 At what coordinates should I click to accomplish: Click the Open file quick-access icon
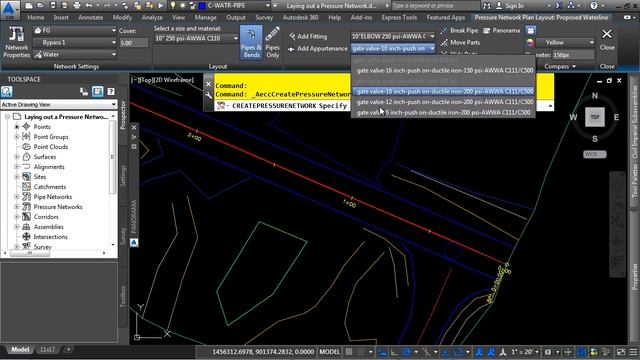40,6
